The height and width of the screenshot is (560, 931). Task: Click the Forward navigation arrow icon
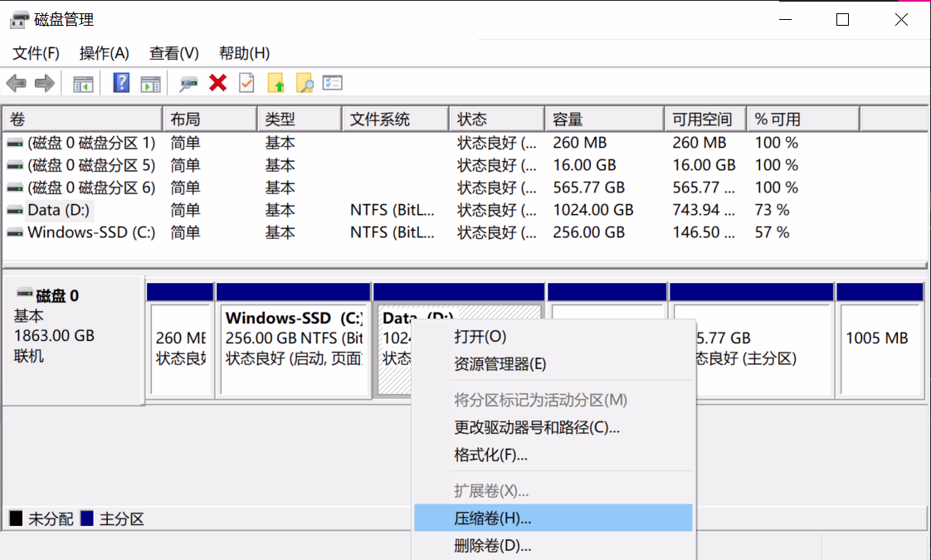click(43, 82)
